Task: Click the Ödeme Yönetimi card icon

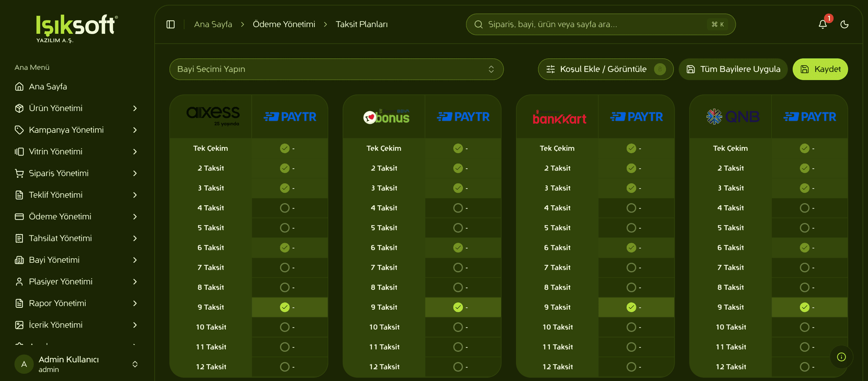Action: (19, 217)
